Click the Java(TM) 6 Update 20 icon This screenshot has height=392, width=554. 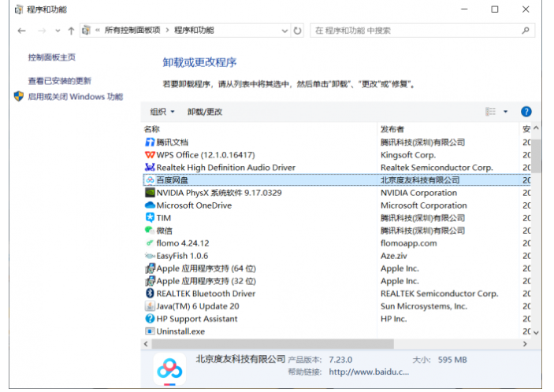pos(150,306)
